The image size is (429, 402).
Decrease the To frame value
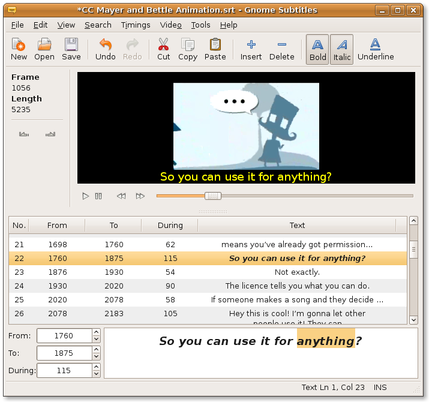pyautogui.click(x=96, y=357)
